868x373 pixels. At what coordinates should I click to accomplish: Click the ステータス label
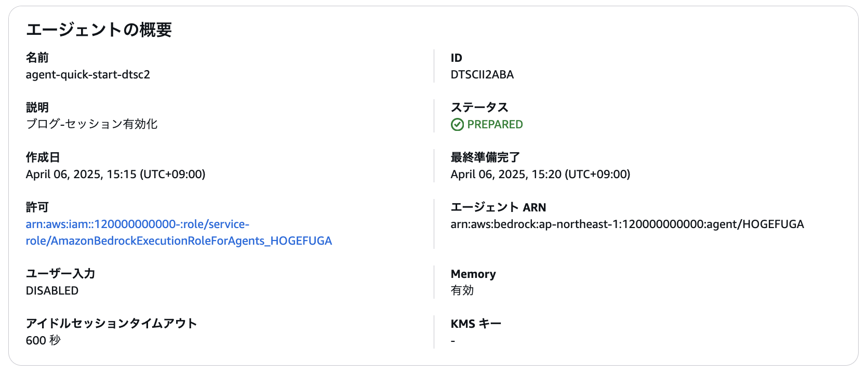point(479,108)
